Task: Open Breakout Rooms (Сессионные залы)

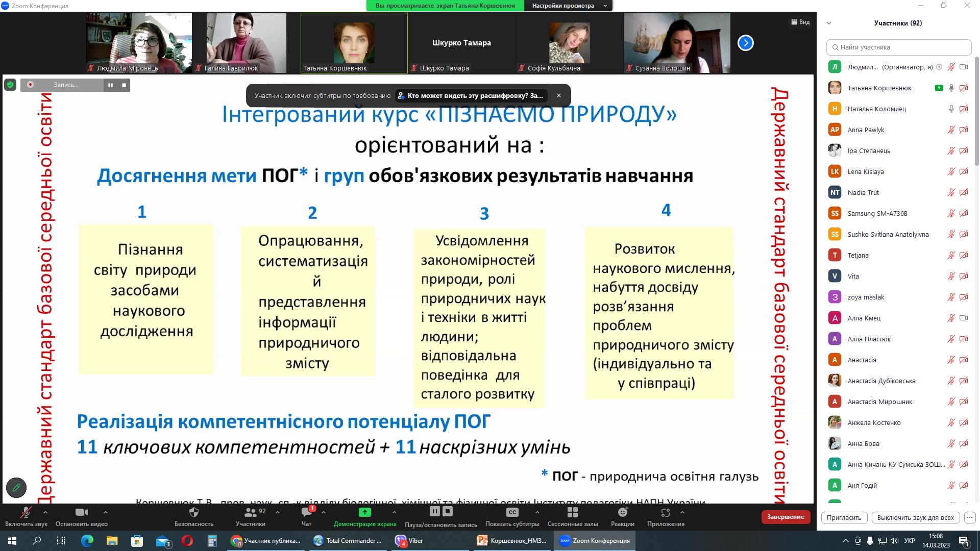Action: pos(572,512)
